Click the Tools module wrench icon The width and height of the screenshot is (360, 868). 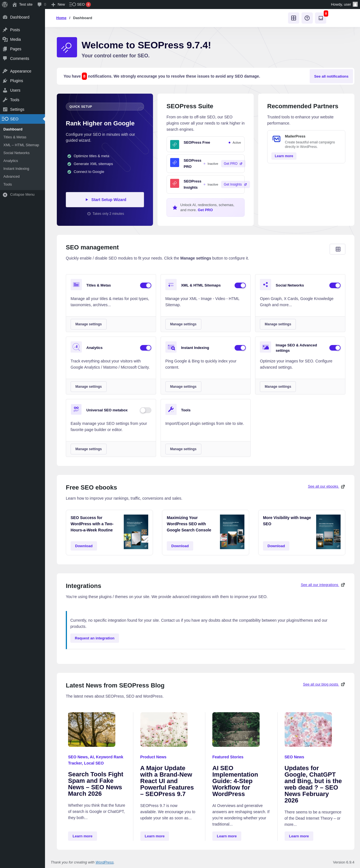tap(171, 409)
